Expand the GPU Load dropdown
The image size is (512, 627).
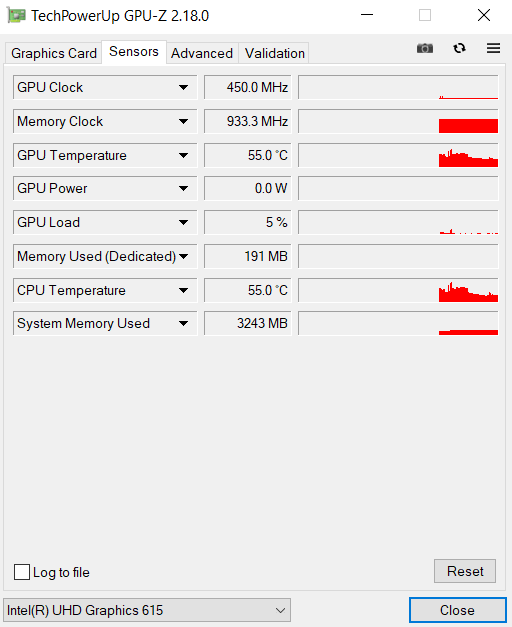point(184,222)
